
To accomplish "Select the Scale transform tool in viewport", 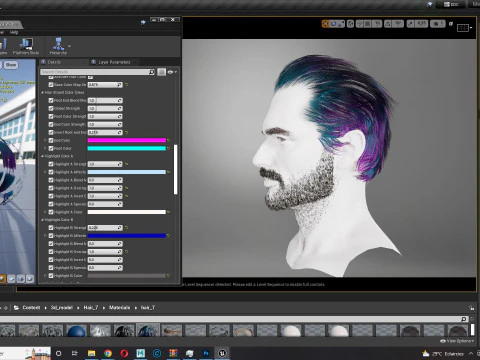I will [x=341, y=24].
